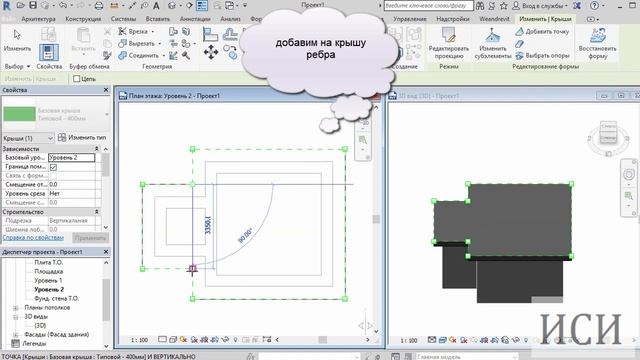Select Выбрать опоры tool
The image size is (640, 360).
(x=542, y=55)
